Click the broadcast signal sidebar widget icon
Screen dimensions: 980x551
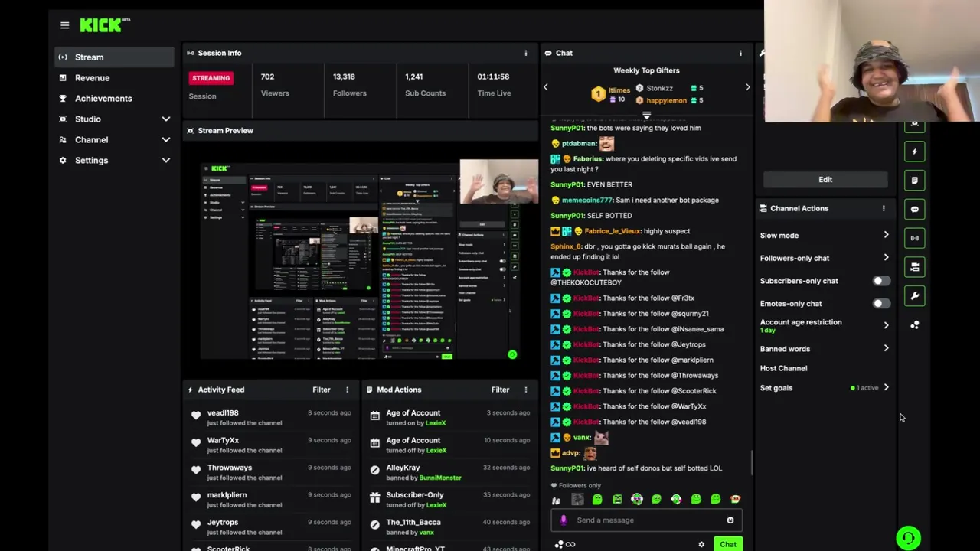tap(914, 238)
